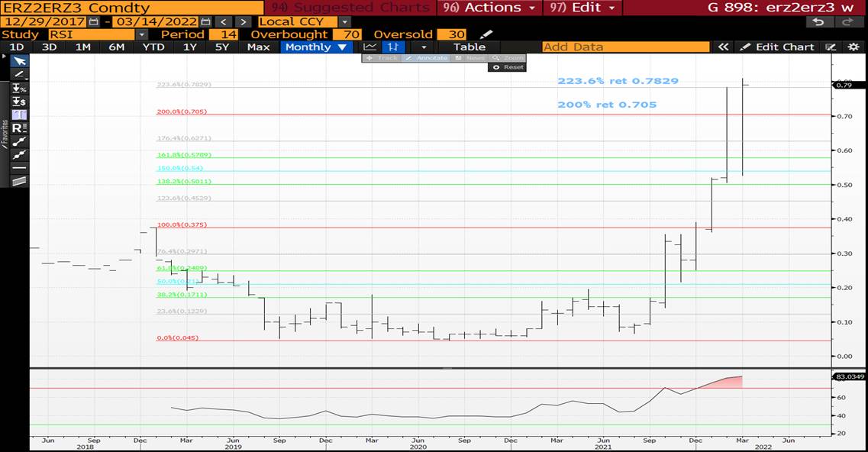
Task: Set range to 6M
Action: point(116,47)
